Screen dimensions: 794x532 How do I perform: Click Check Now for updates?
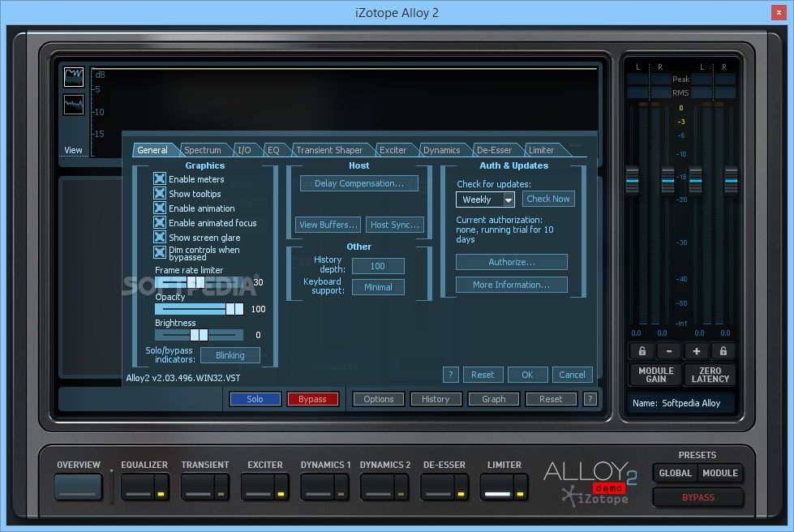tap(548, 199)
